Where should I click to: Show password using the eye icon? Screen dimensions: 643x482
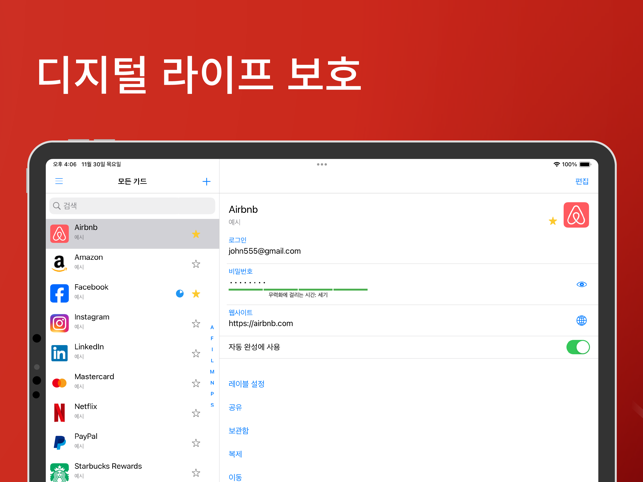point(581,284)
